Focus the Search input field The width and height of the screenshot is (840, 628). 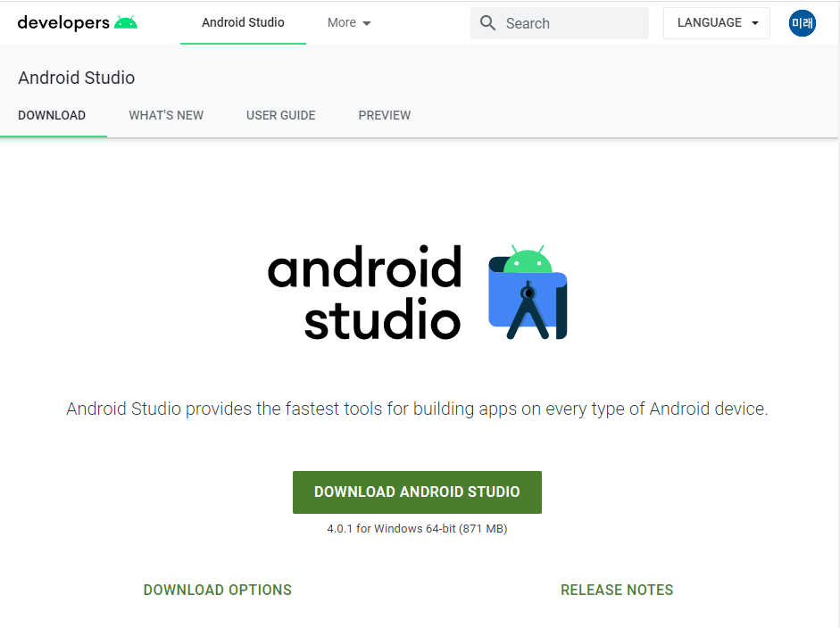[560, 23]
